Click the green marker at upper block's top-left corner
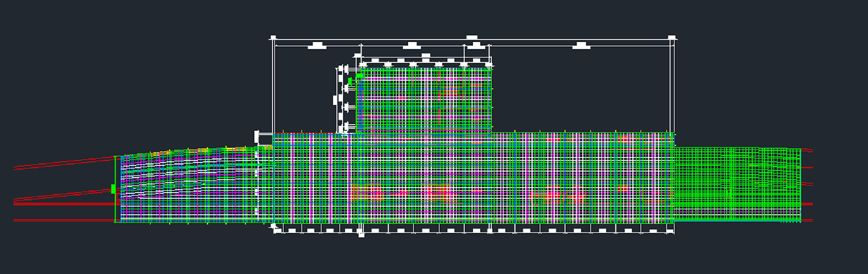 [359, 76]
